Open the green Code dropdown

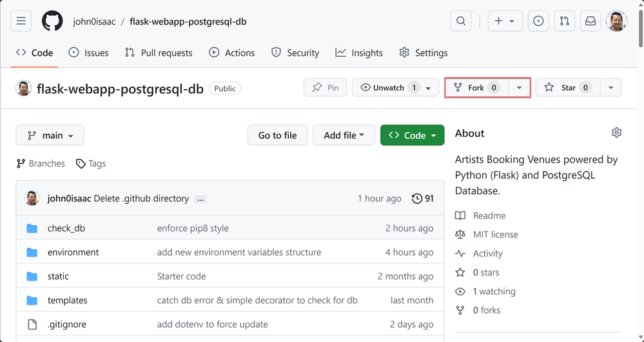(413, 136)
